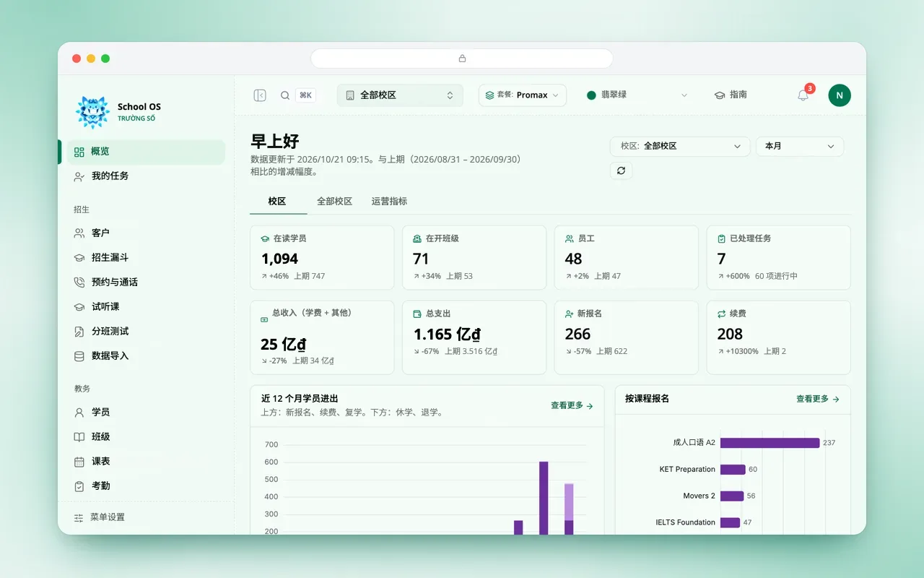Click 查看更多 link in 按课程报名 card

tap(818, 399)
